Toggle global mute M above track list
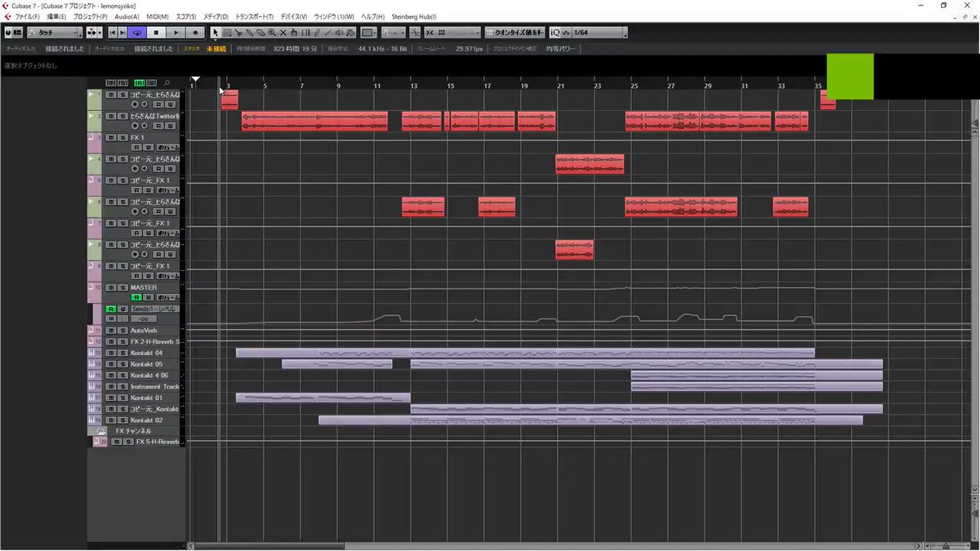Screen dimensions: 980x551 [111, 83]
